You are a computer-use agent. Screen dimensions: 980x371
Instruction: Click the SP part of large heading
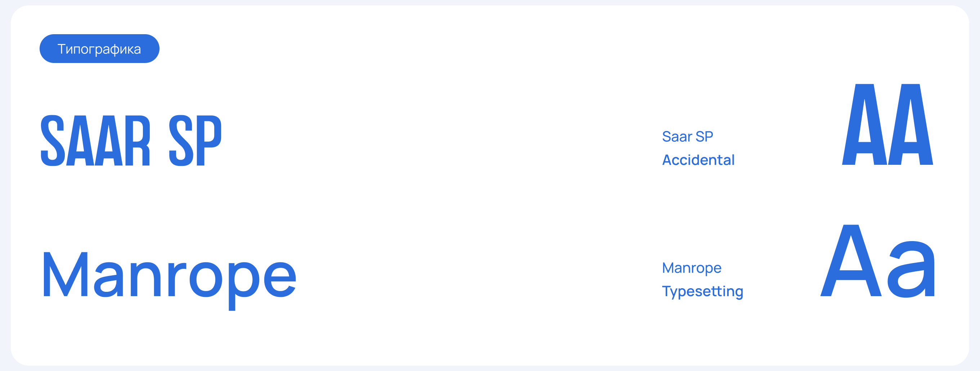195,140
